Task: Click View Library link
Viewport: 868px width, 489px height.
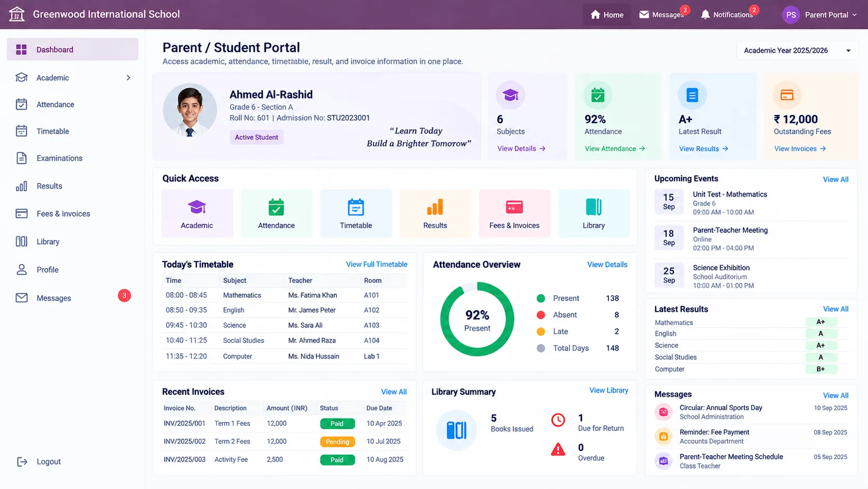Action: tap(609, 390)
